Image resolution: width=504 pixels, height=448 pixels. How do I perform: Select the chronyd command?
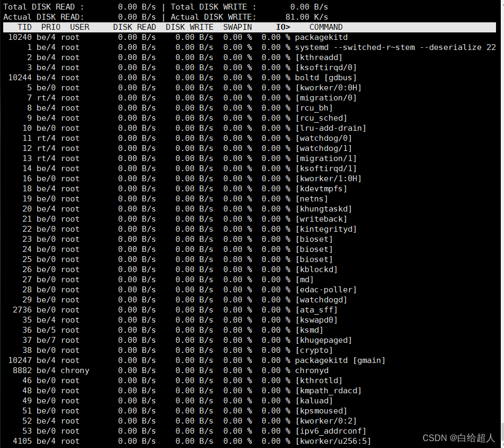click(312, 370)
